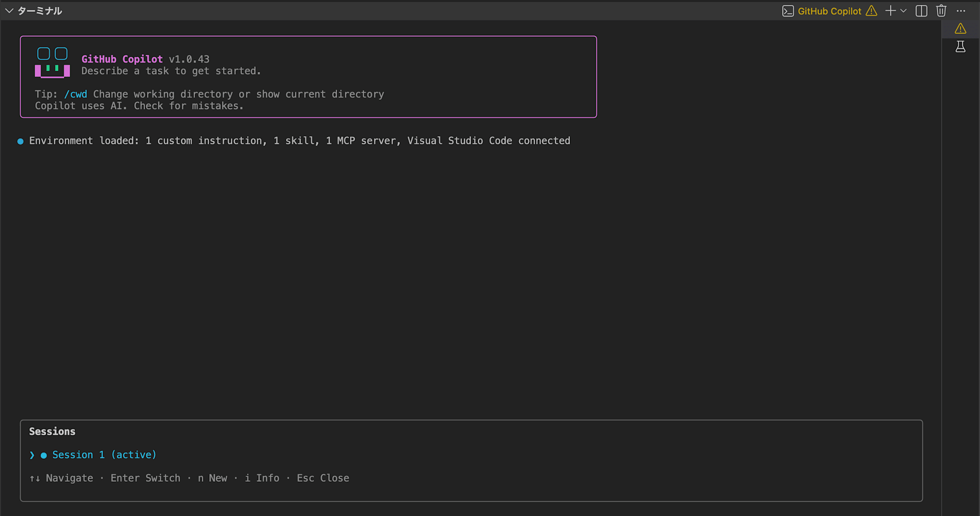Viewport: 980px width, 516px height.
Task: Click the 'Esc Close' hint
Action: (x=323, y=478)
